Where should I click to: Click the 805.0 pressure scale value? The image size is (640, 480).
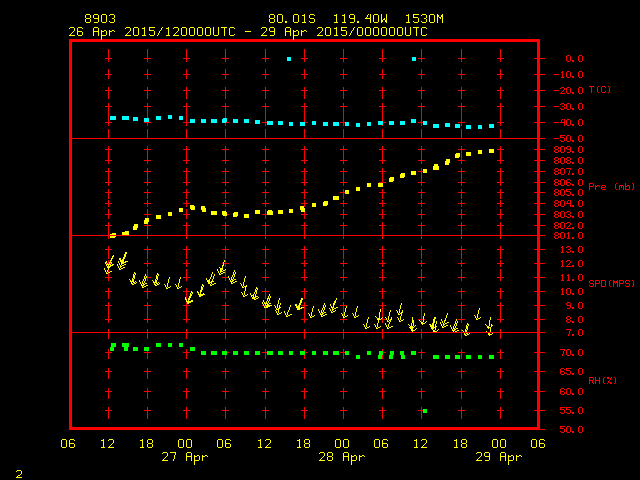(569, 193)
